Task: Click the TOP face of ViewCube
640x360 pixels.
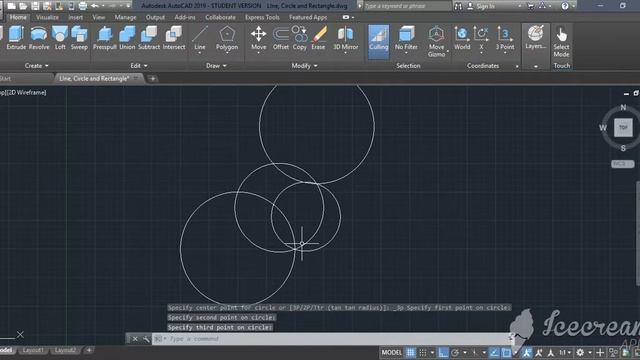Action: [623, 127]
